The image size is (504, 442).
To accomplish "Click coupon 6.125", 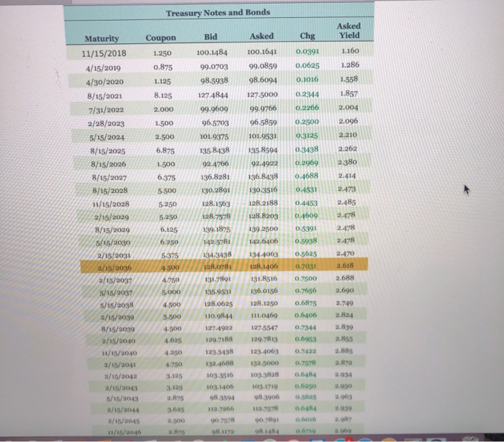I will coord(168,230).
